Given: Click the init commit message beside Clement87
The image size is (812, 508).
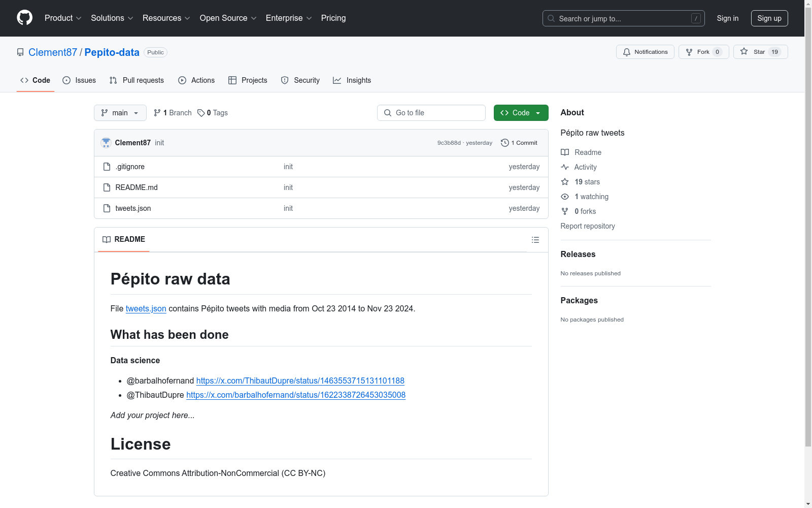Looking at the screenshot, I should coord(159,143).
